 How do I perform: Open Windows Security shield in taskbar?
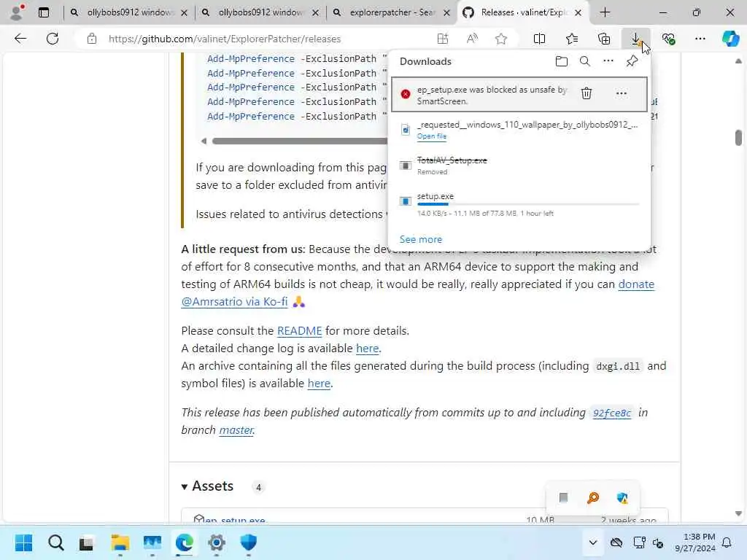248,542
